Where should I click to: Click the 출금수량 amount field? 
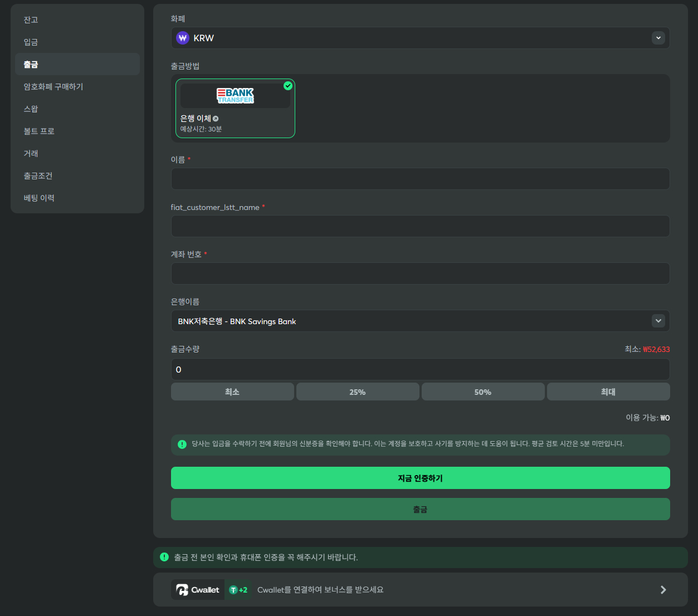[421, 369]
